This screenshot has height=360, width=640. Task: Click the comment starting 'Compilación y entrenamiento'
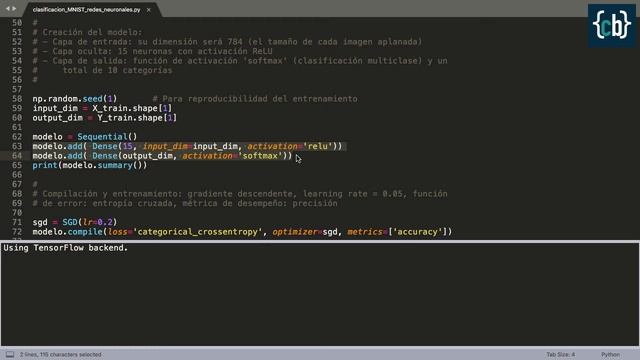240,194
